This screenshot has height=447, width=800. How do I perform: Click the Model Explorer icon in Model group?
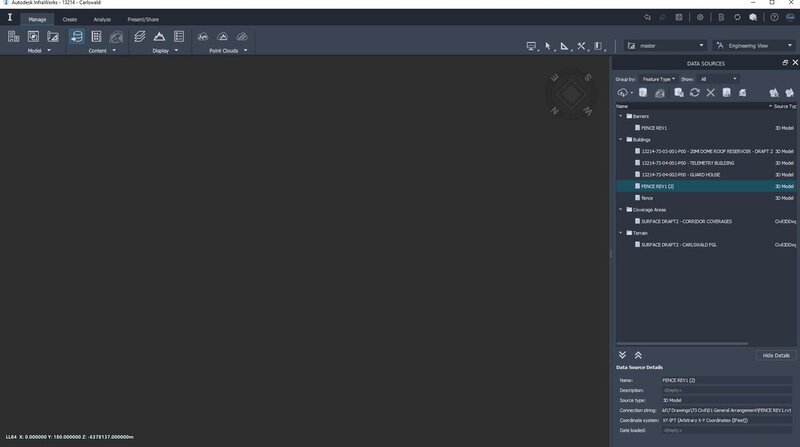coord(33,36)
